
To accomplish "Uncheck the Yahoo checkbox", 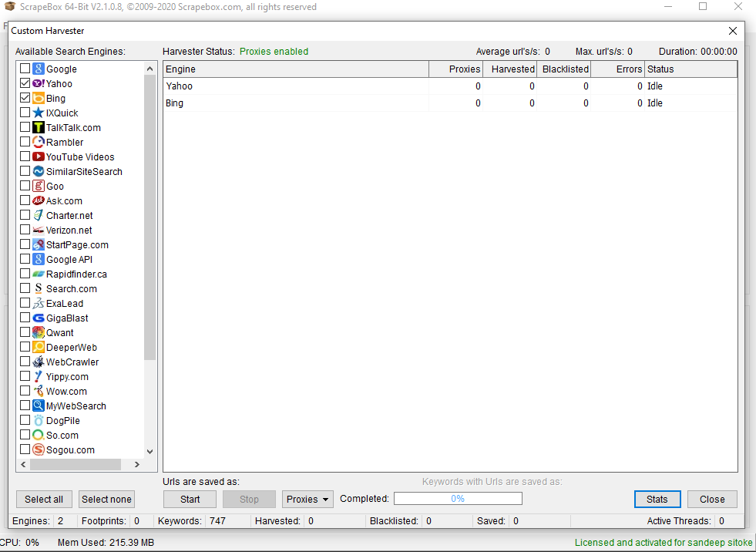I will coord(25,83).
